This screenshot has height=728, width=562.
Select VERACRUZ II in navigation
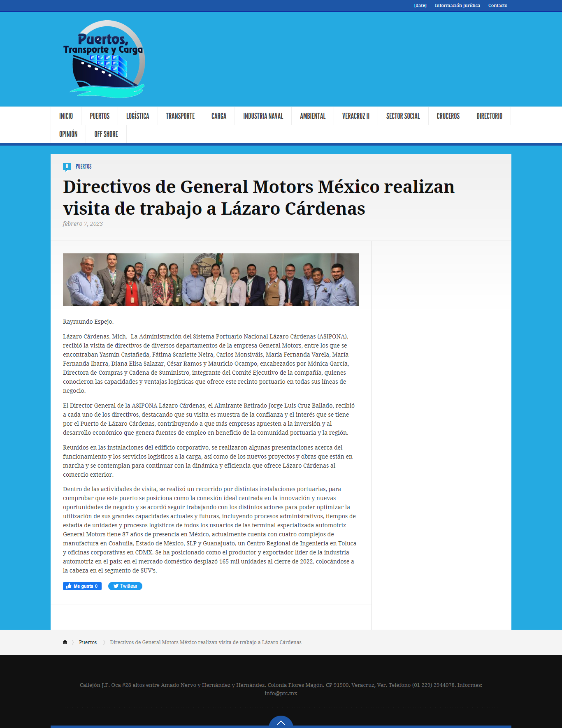[356, 116]
